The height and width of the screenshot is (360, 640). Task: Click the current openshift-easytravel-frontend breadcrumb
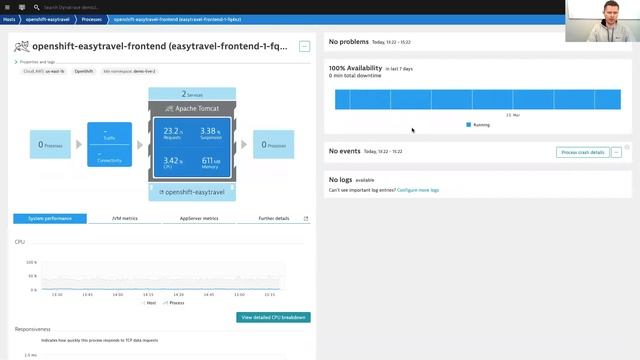[177, 19]
